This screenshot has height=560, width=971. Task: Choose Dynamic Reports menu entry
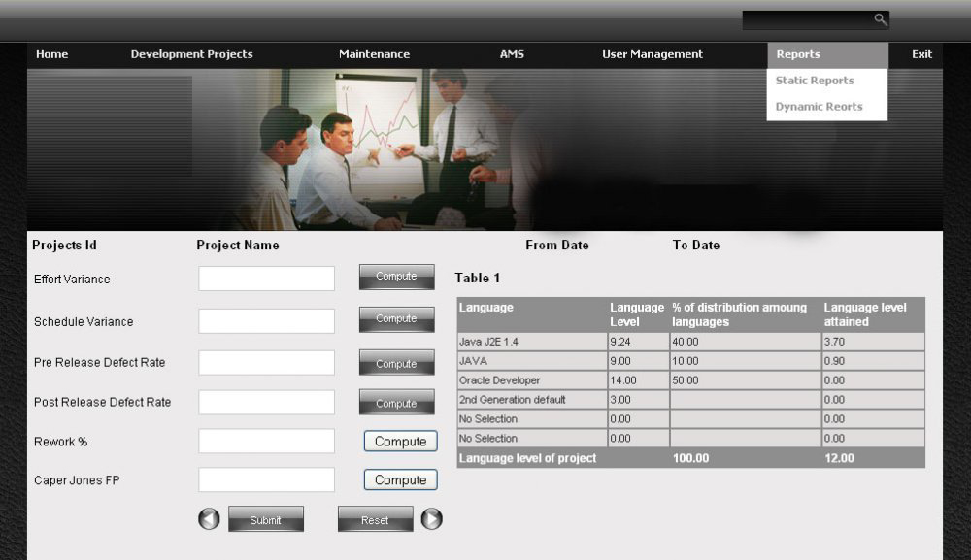pyautogui.click(x=819, y=107)
